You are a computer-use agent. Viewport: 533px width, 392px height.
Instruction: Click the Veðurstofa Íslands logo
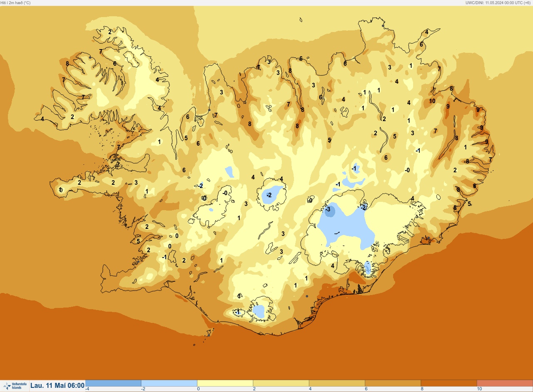(14, 386)
